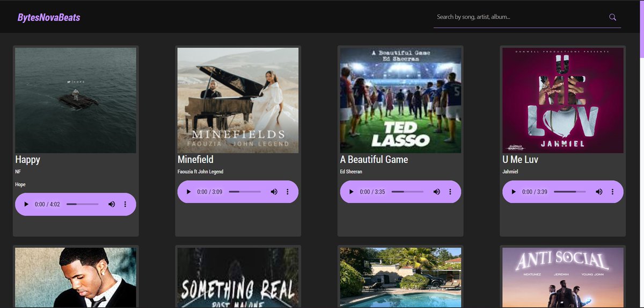Play the song Minefield
The image size is (644, 308).
(188, 192)
